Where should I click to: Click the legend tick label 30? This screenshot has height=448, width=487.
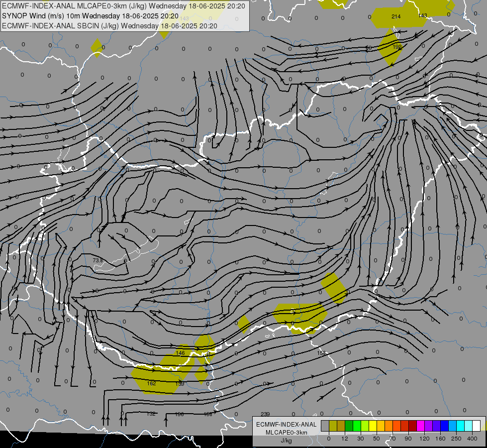(360, 439)
